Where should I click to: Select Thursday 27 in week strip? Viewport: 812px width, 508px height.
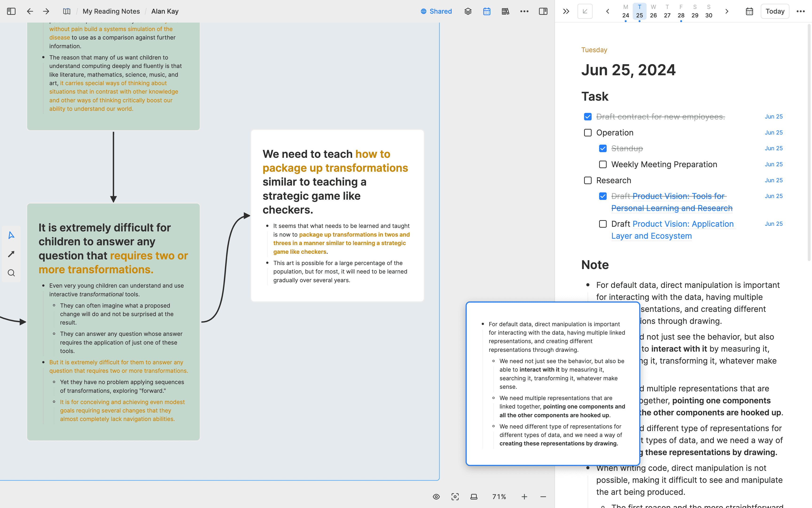click(x=667, y=12)
